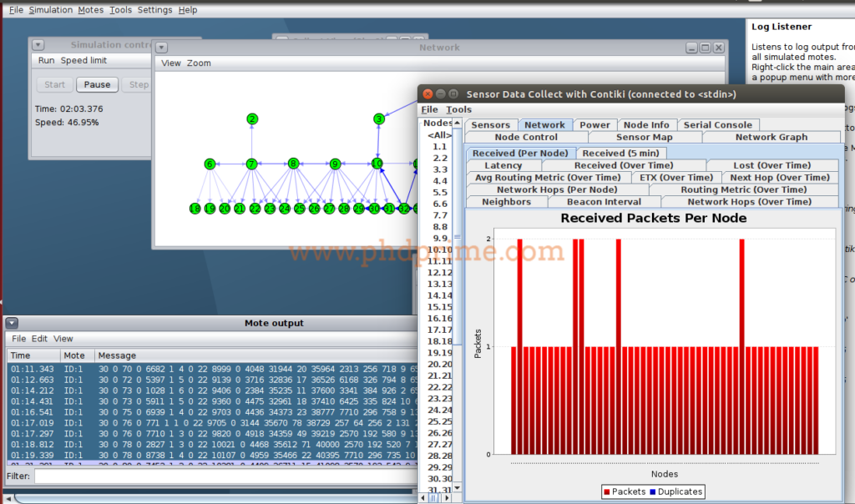Select node 2 in the Network view
This screenshot has width=855, height=504.
(x=252, y=118)
